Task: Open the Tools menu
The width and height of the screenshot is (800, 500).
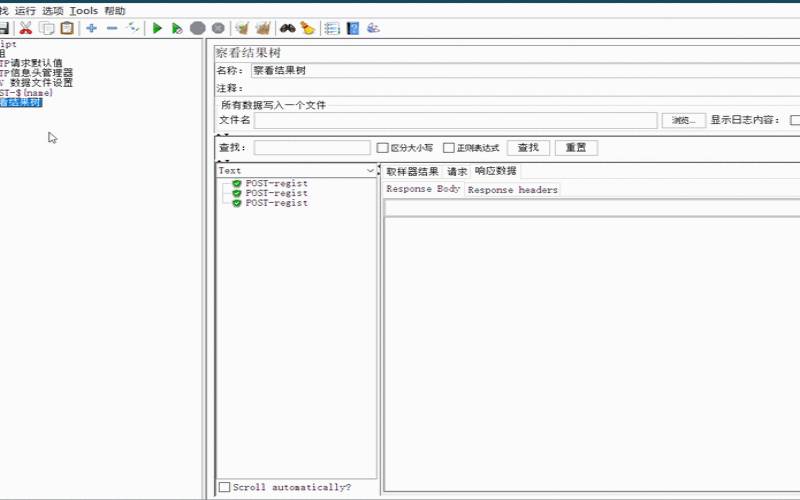Action: [x=84, y=11]
